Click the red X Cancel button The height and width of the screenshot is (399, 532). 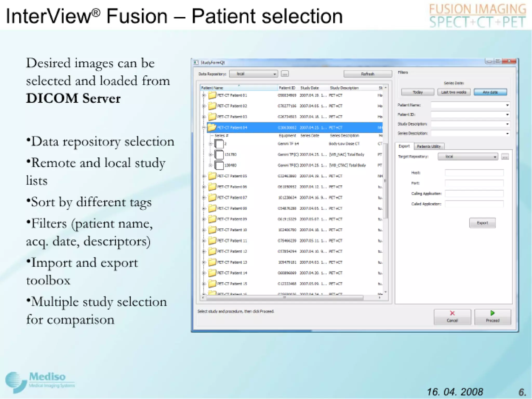452,316
